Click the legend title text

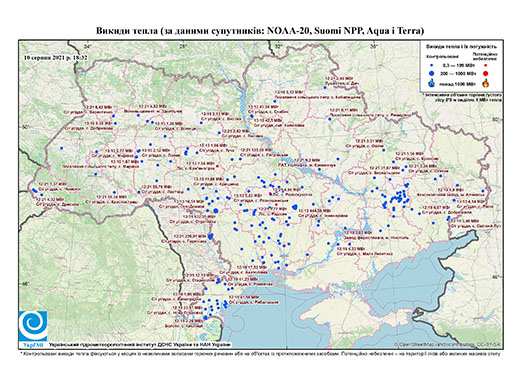[x=461, y=47]
